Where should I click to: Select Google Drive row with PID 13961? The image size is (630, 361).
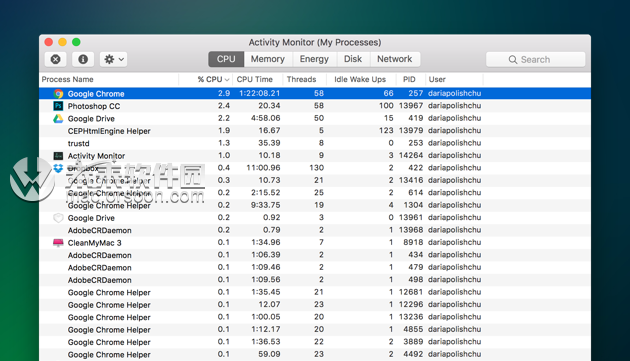point(315,218)
